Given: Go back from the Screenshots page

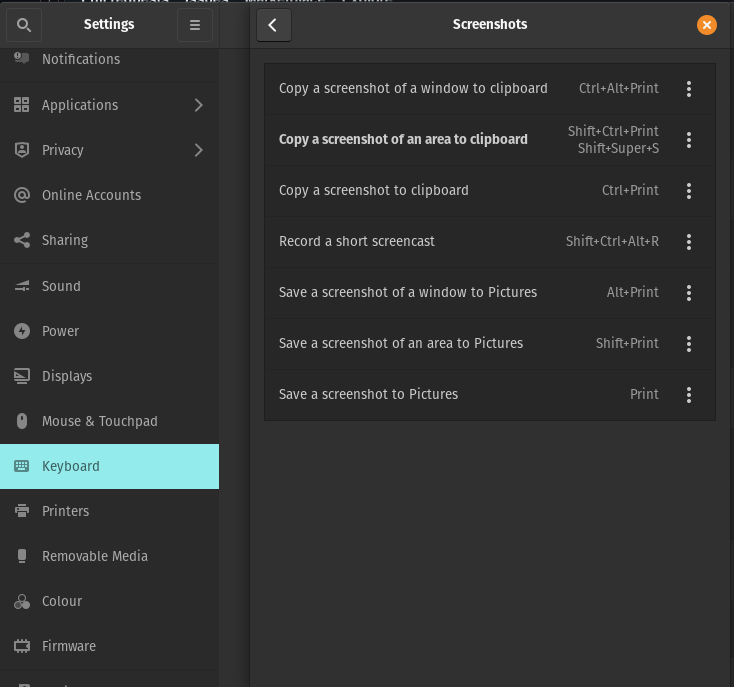Looking at the screenshot, I should (x=274, y=25).
